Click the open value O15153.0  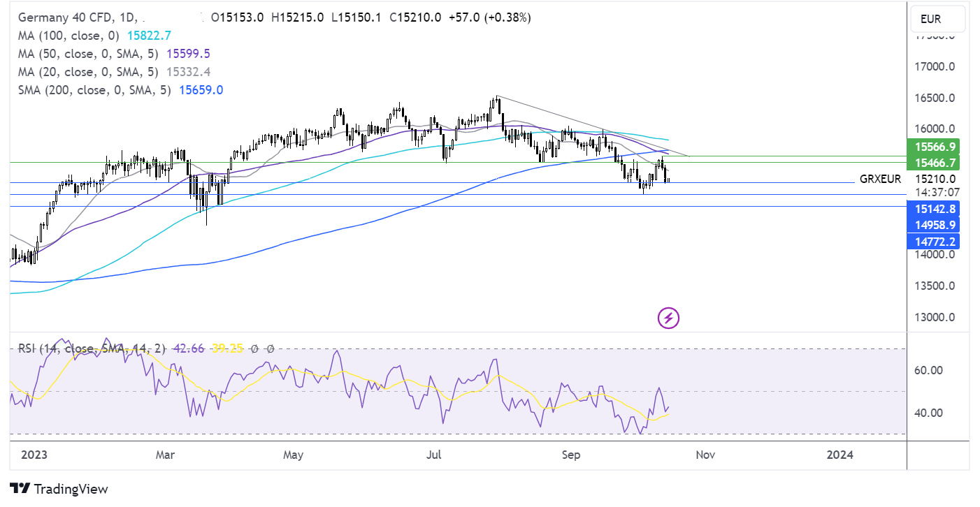(238, 17)
